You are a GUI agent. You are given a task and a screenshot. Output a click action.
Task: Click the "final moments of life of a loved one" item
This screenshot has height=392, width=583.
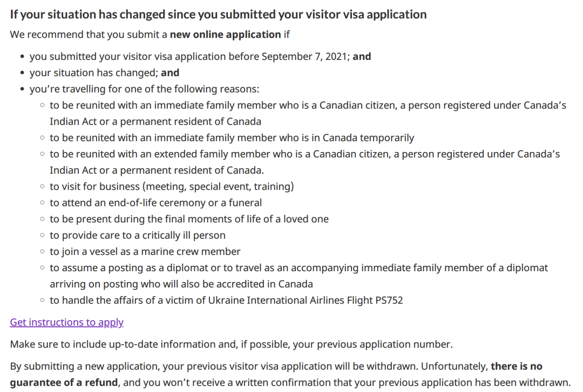pos(189,219)
